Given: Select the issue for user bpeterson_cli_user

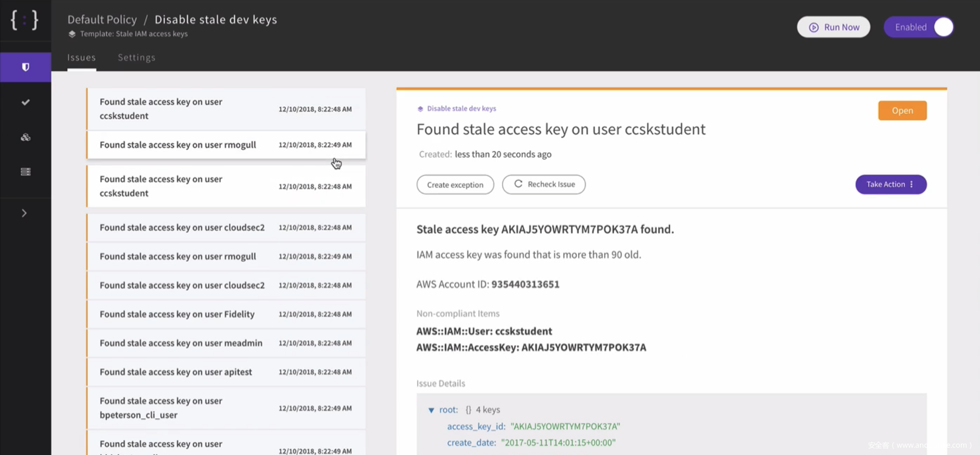Looking at the screenshot, I should tap(226, 408).
